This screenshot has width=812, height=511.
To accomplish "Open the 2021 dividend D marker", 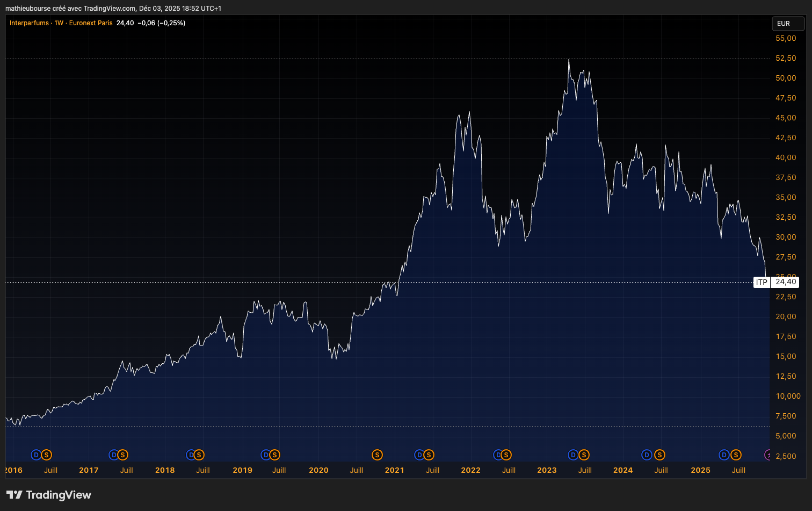I will (x=419, y=455).
